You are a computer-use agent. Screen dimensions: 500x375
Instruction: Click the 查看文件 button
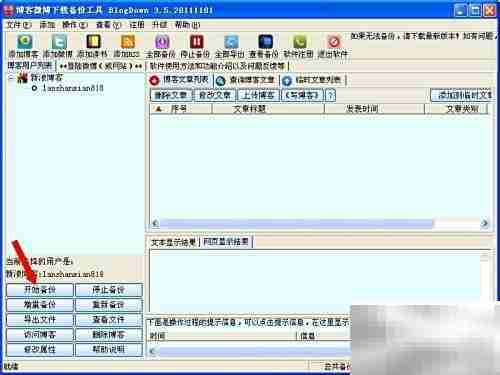[x=109, y=320]
